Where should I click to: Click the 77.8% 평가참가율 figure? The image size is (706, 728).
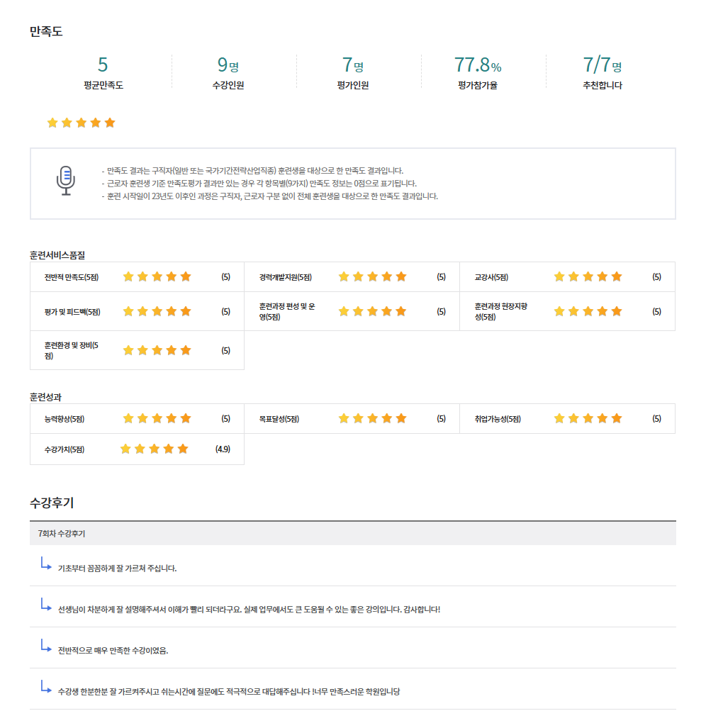point(477,66)
